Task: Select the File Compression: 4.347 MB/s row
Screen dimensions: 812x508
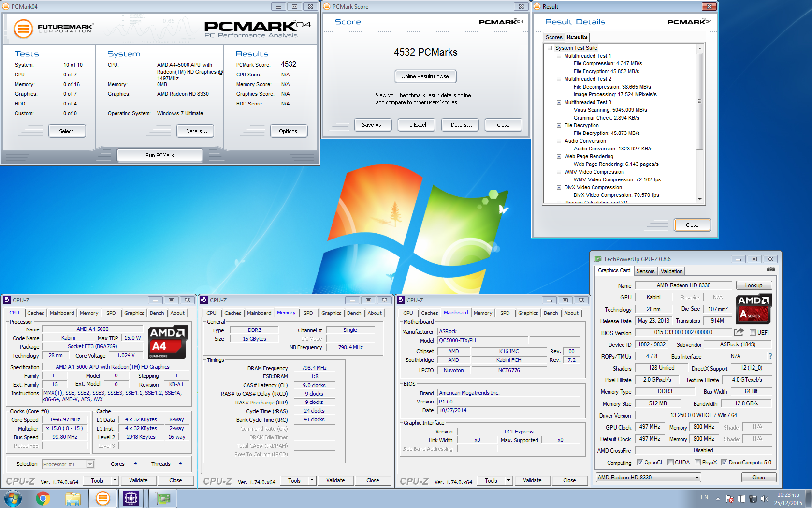Action: 608,63
